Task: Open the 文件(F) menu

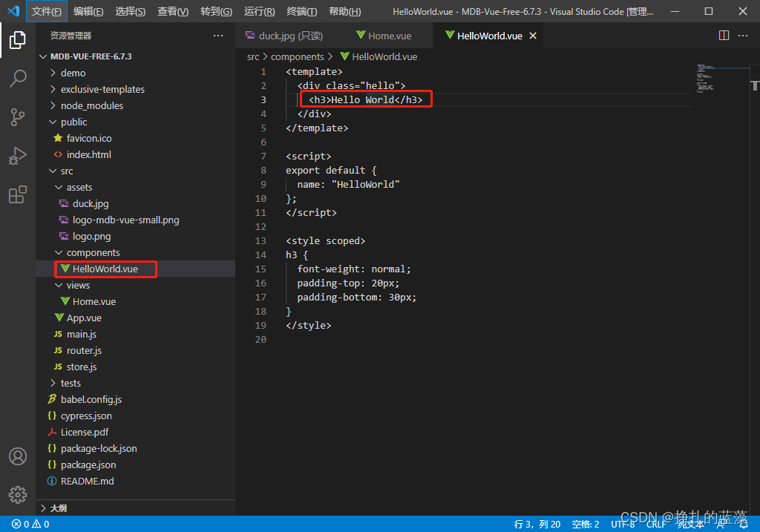Action: [x=47, y=11]
